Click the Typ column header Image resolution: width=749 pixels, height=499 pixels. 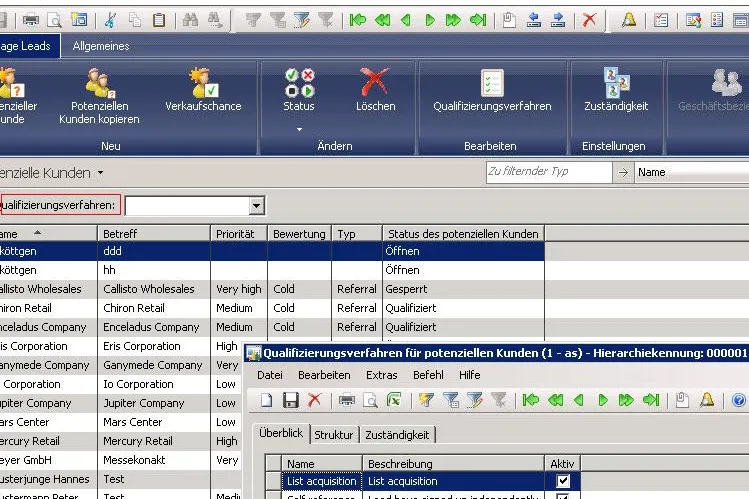coord(356,234)
